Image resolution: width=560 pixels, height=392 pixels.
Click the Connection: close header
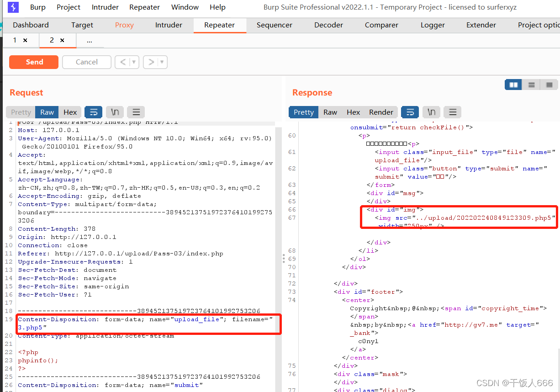tap(53, 245)
